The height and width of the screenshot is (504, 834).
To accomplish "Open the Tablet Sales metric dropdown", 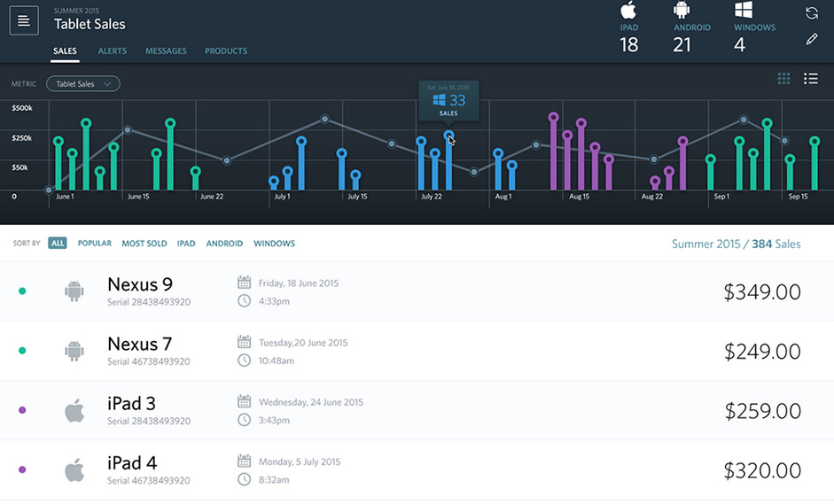I will pos(83,84).
